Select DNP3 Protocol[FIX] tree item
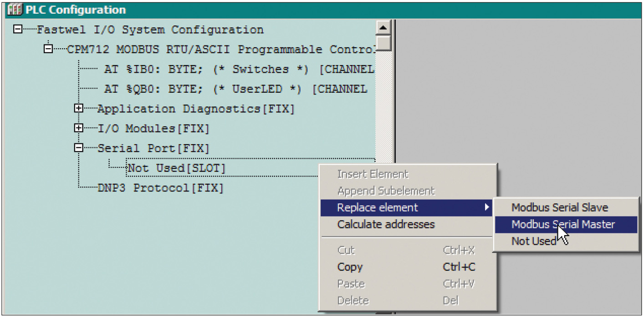Screen dimensions: 644x317 [161, 188]
